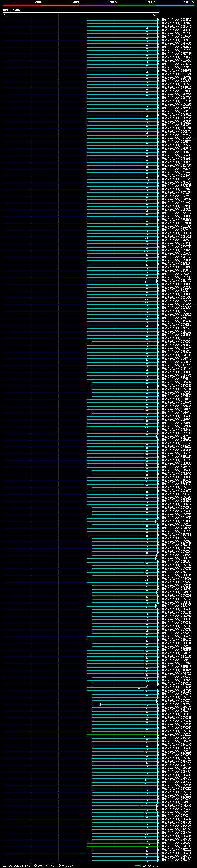197x868 pixels.
Task: Click hit label UniRef100_Q9M468
Action: (x=177, y=822)
